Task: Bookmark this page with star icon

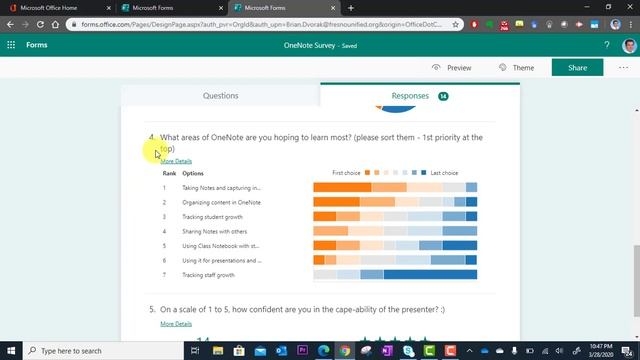Action: (455, 24)
